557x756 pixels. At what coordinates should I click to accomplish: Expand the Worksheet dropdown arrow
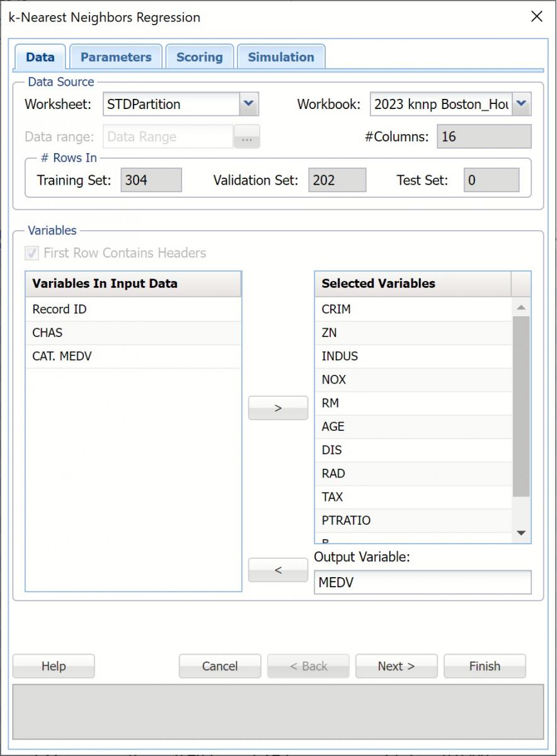pos(249,104)
